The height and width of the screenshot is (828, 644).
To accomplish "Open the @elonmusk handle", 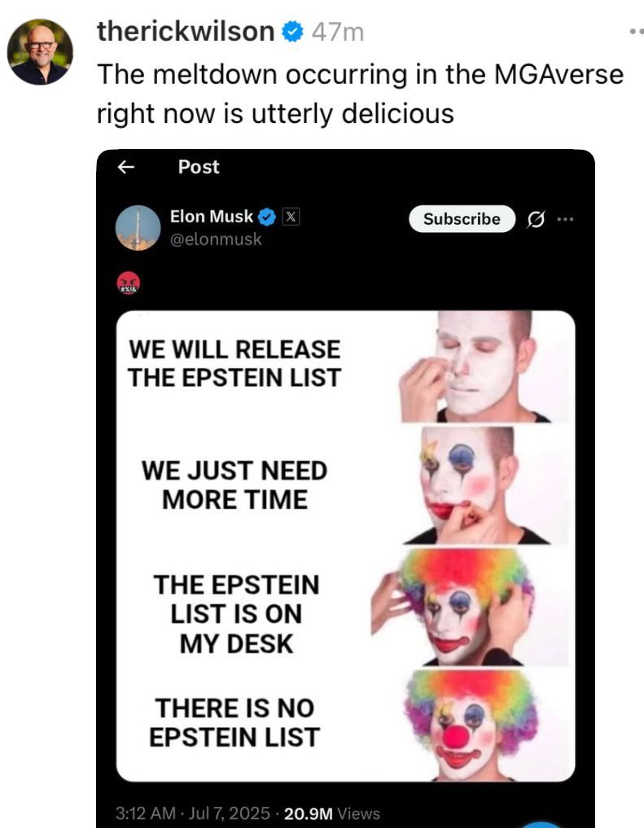I will click(x=216, y=239).
